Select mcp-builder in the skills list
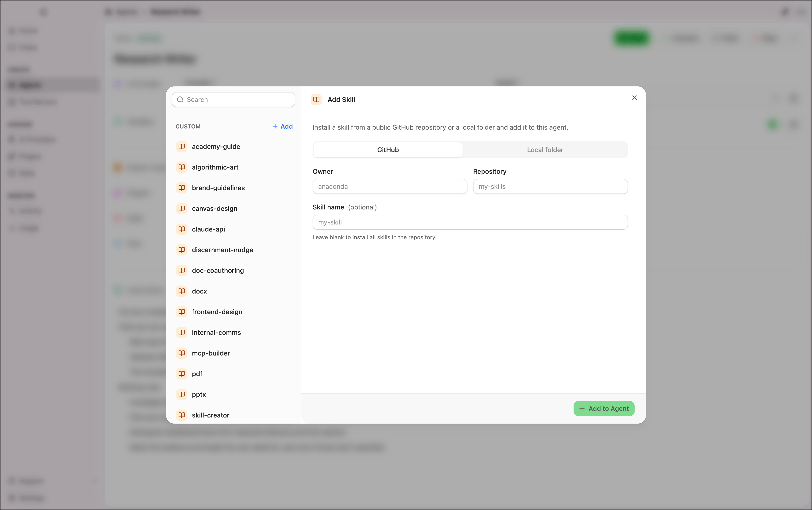812x510 pixels. (x=233, y=353)
